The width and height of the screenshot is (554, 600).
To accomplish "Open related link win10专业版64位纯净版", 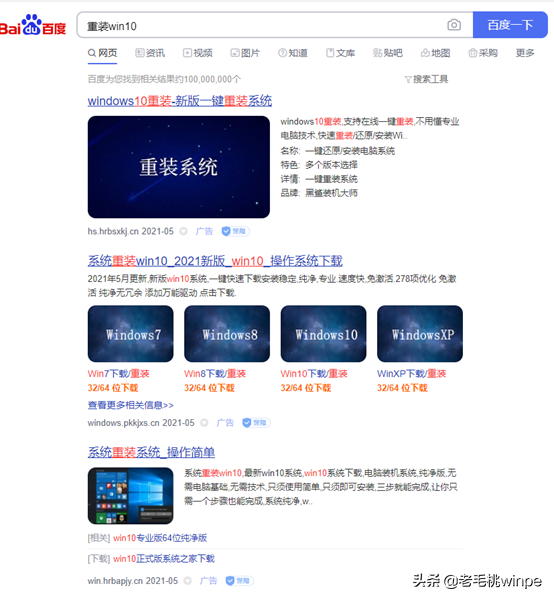I will [160, 538].
